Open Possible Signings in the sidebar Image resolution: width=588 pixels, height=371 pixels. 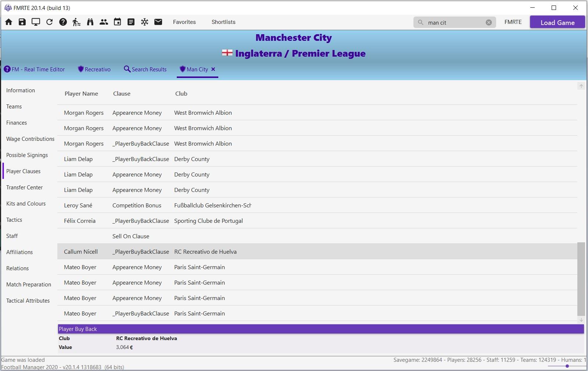(27, 155)
